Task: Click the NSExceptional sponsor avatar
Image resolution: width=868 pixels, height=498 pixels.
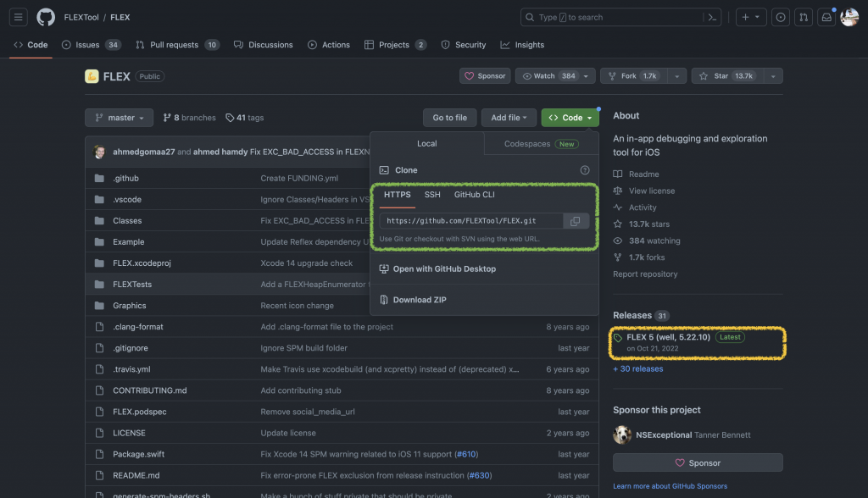Action: tap(622, 435)
